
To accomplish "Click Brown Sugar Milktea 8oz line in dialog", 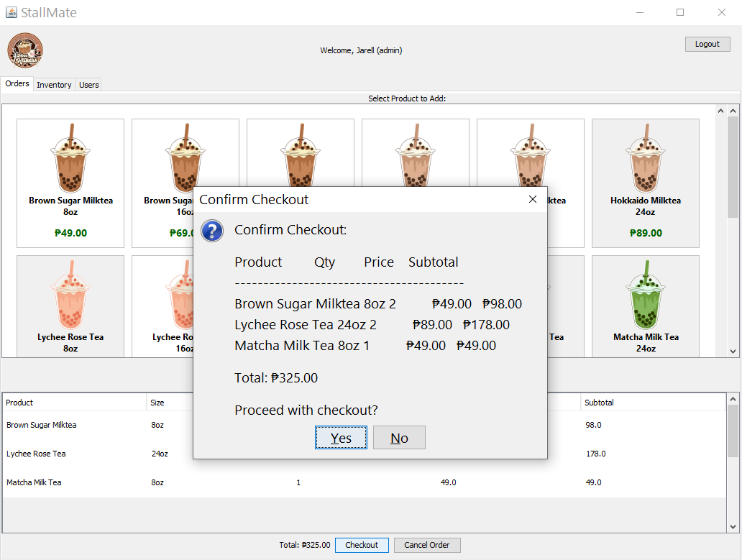I will pos(378,304).
